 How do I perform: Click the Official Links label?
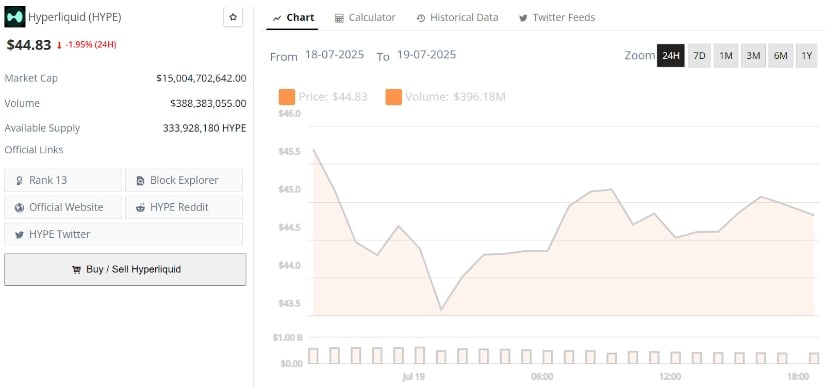34,150
